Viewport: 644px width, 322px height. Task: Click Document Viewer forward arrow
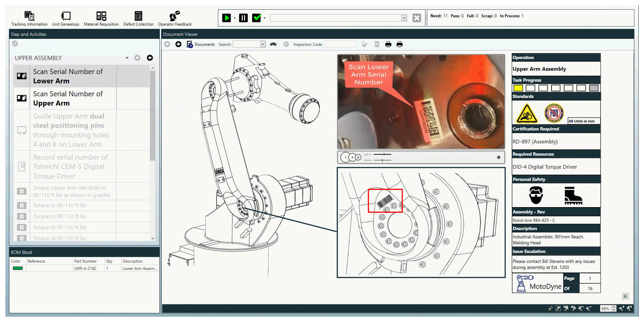tap(178, 44)
